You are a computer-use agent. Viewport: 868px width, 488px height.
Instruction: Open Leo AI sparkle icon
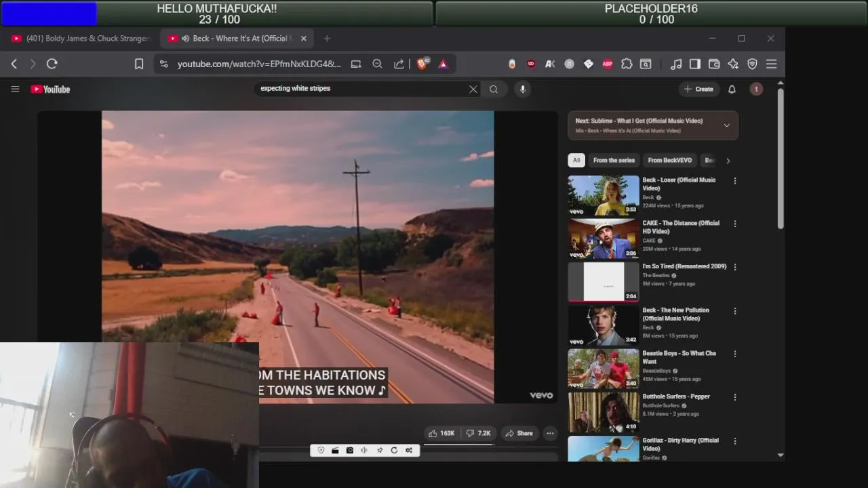pyautogui.click(x=733, y=64)
